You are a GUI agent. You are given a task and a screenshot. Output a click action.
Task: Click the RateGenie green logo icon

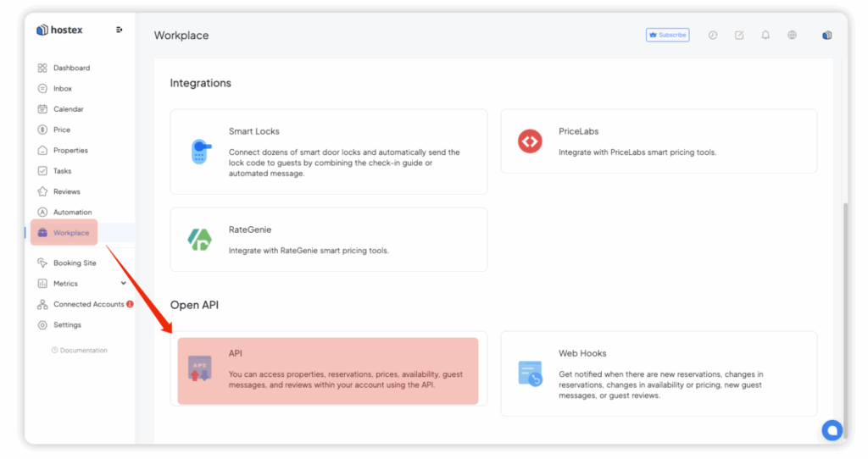click(x=200, y=240)
